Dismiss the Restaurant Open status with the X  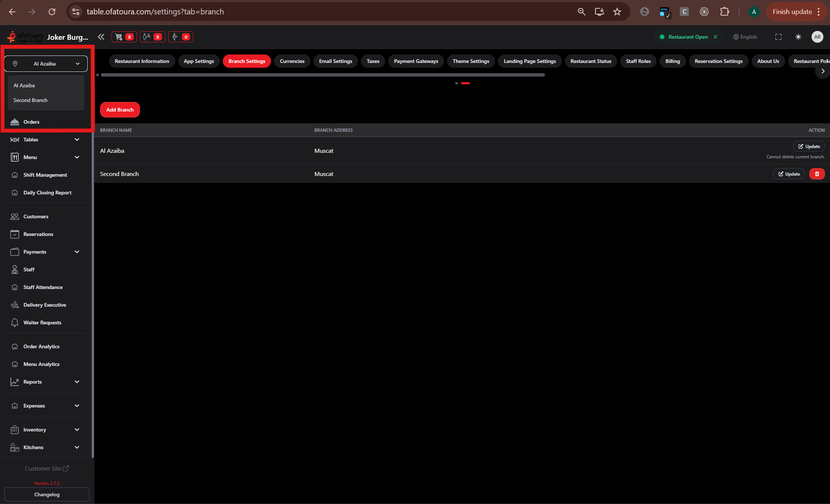(x=715, y=37)
